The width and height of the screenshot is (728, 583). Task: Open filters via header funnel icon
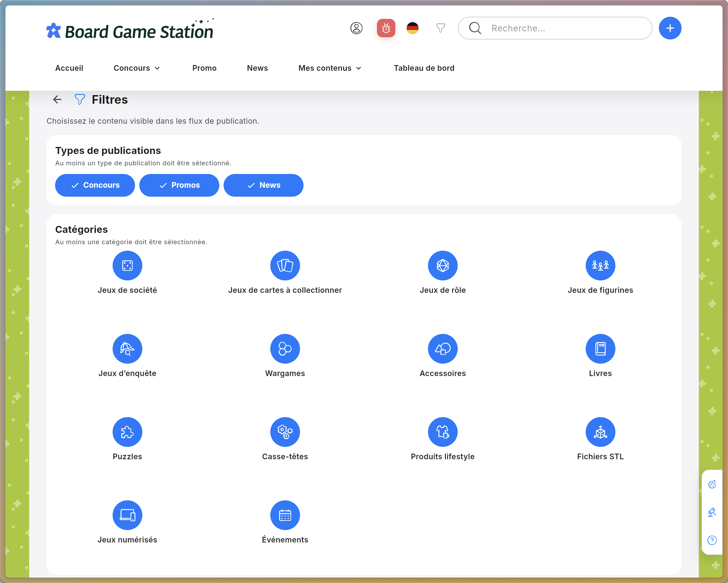[x=441, y=28]
